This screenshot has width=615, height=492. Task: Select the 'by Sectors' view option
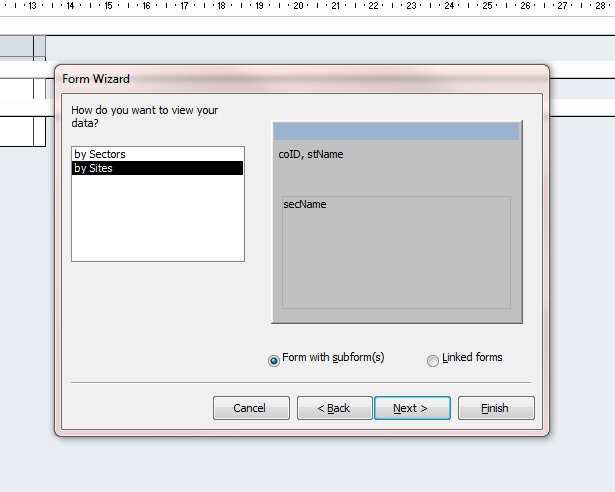coord(157,154)
